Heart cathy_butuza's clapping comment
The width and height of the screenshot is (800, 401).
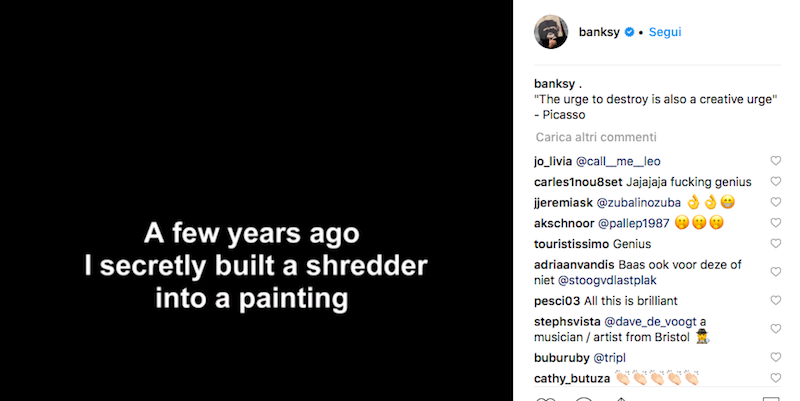[x=775, y=378]
